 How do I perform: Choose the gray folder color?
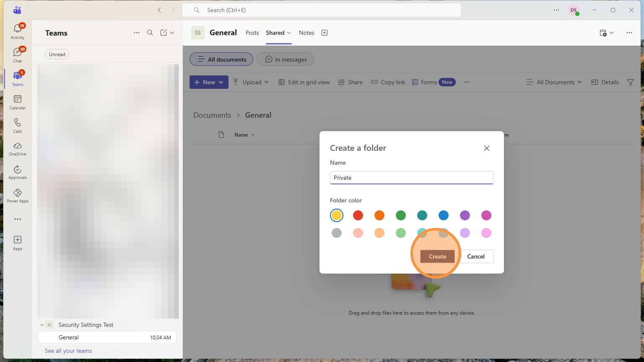tap(337, 233)
